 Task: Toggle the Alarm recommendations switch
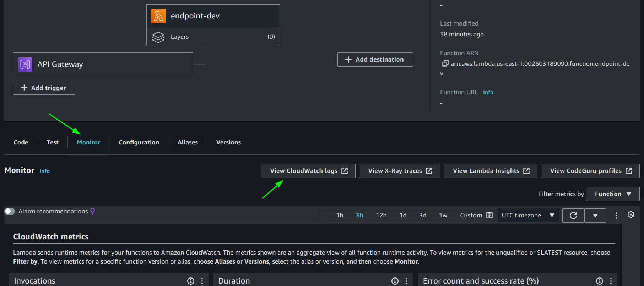coord(10,211)
